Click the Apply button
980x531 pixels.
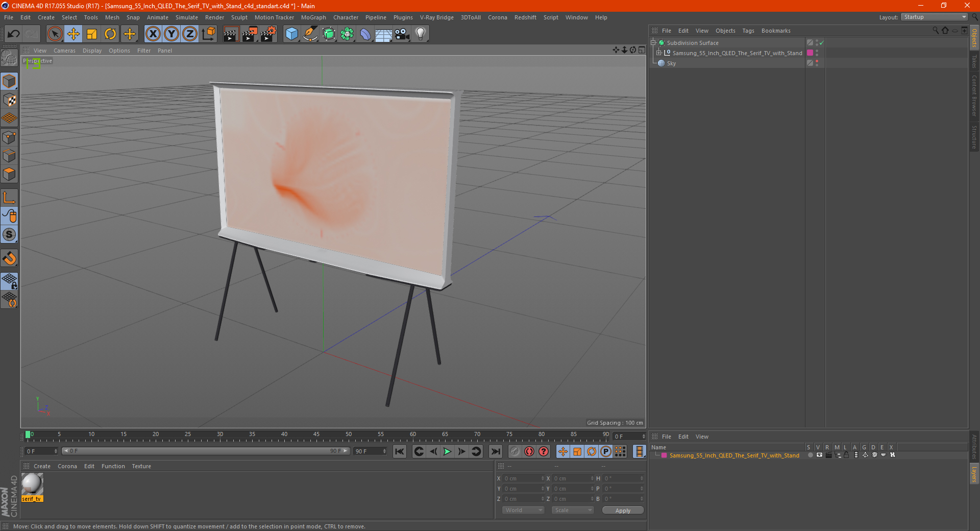(623, 510)
